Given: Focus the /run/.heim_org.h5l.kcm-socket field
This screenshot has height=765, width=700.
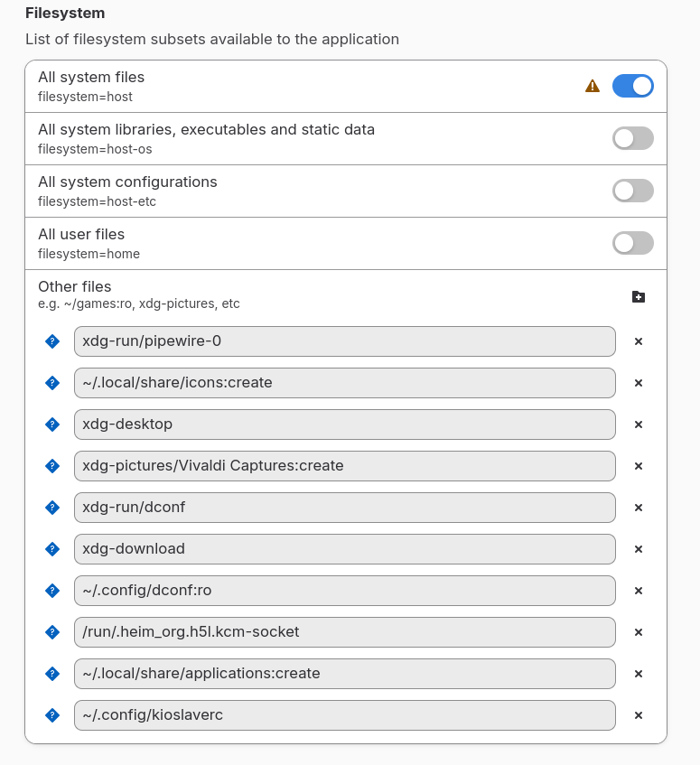Looking at the screenshot, I should tap(344, 632).
